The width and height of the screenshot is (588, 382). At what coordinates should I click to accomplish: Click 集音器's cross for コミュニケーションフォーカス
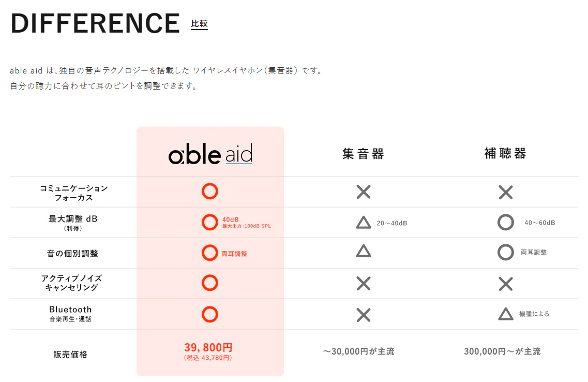pyautogui.click(x=364, y=192)
